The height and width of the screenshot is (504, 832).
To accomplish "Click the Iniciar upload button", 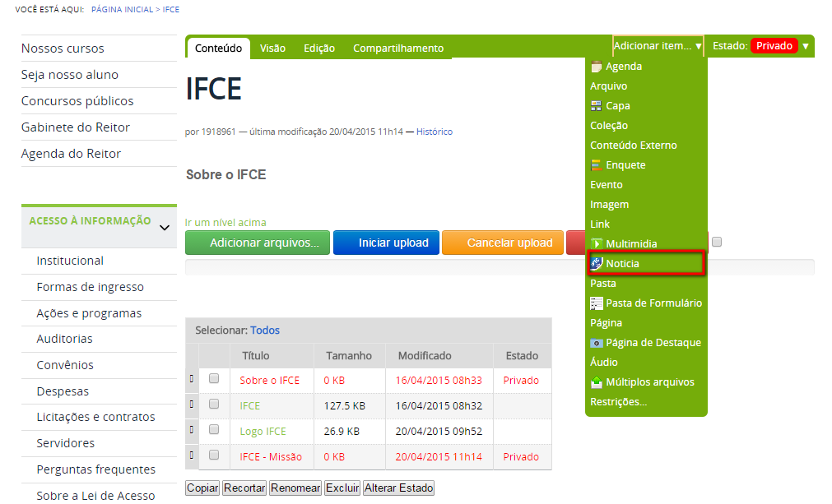I will tap(386, 243).
